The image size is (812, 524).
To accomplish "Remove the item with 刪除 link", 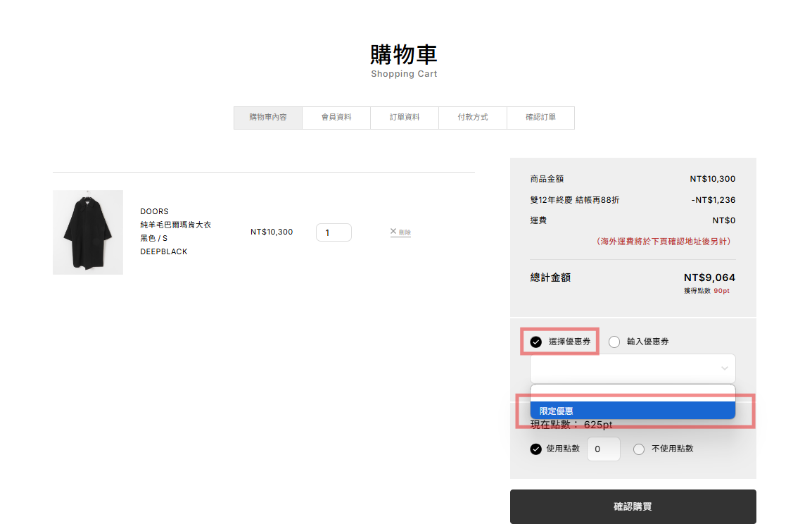I will [x=400, y=232].
